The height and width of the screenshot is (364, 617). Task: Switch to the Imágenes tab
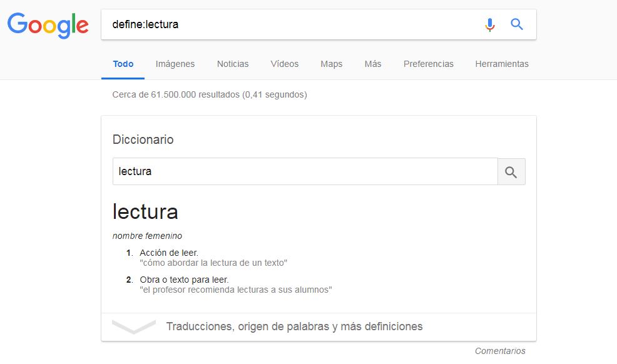(175, 64)
